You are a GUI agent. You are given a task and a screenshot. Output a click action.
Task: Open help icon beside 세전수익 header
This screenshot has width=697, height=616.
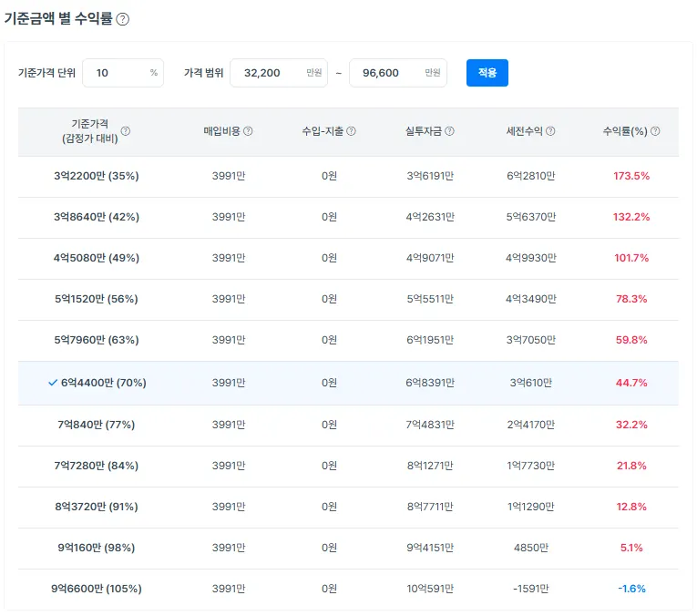[x=550, y=131]
